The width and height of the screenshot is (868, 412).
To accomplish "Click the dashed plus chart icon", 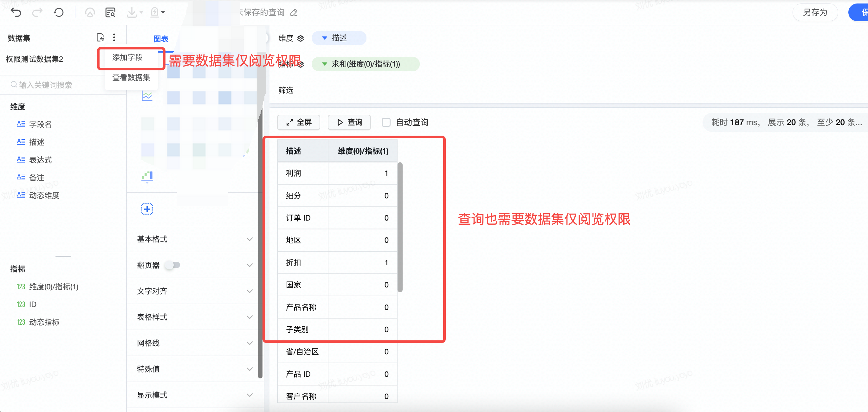I will [x=147, y=209].
